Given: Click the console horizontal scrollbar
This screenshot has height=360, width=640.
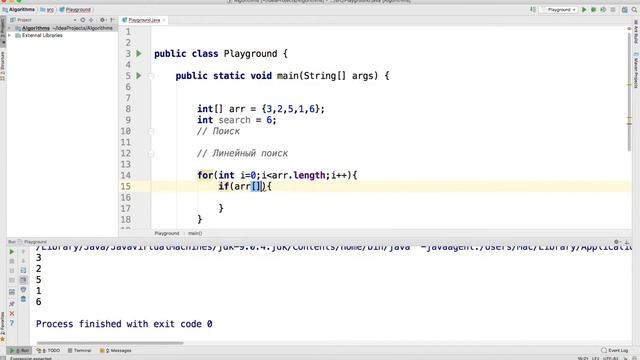Looking at the screenshot, I should click(110, 343).
